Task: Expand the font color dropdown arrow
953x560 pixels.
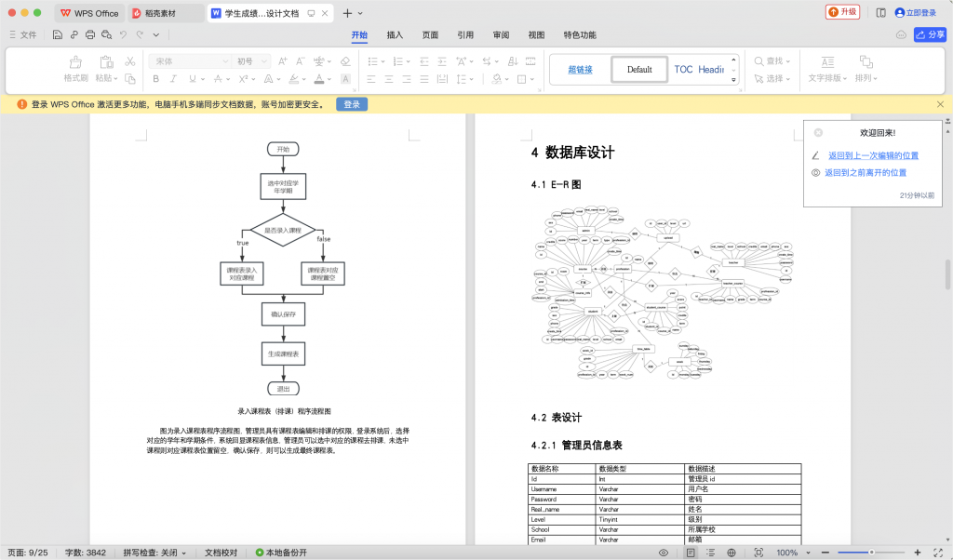Action: [329, 79]
